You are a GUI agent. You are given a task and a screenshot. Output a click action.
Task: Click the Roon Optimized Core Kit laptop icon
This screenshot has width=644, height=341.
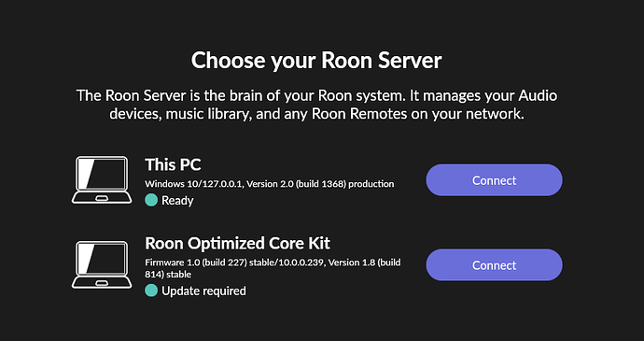pos(102,265)
